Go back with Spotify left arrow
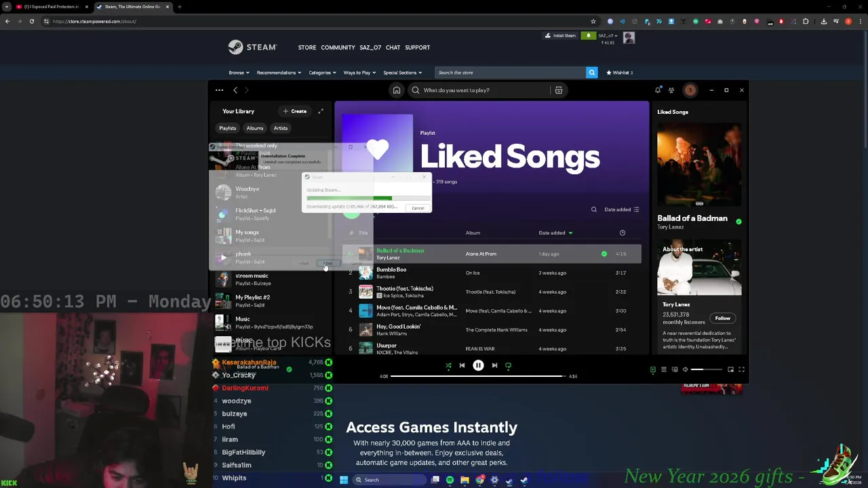 coord(235,90)
